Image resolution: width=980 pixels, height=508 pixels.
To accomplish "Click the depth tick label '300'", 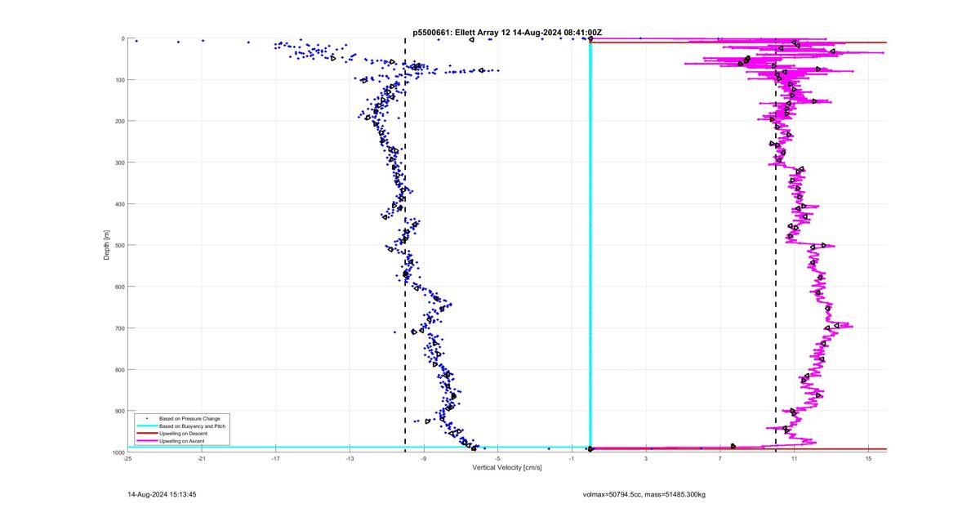I will 118,163.
